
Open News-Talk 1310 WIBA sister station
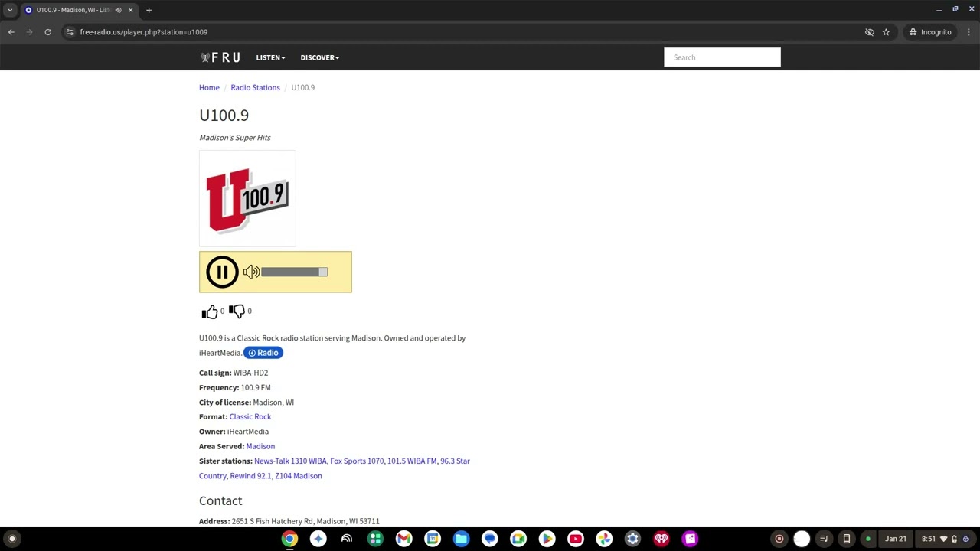click(x=290, y=461)
